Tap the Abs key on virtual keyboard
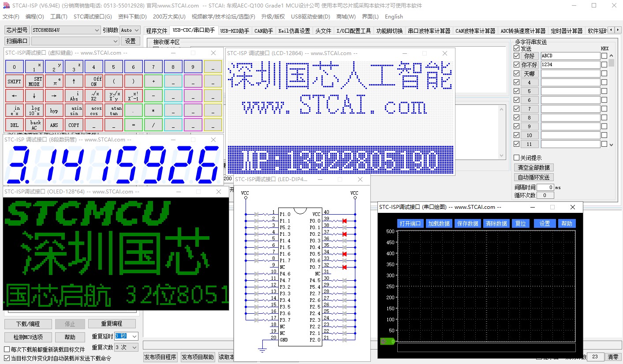Screen dimensions: 623x364 click(74, 96)
